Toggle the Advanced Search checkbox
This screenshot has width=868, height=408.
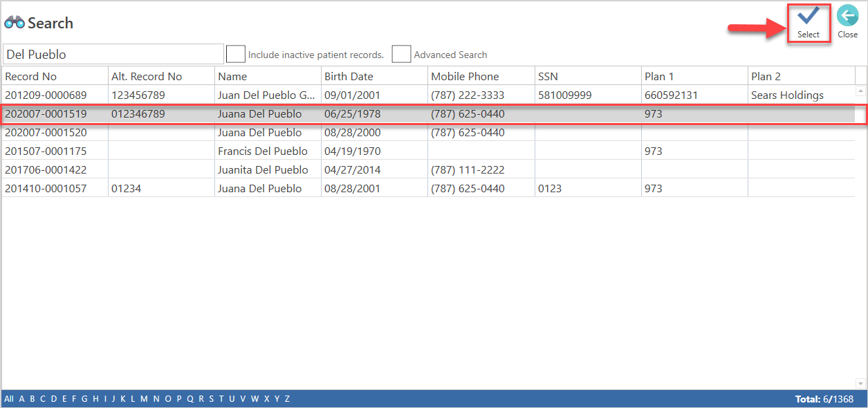[401, 54]
